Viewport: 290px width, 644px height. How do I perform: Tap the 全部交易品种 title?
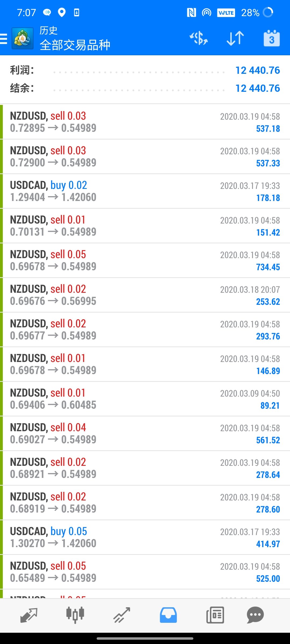pyautogui.click(x=75, y=45)
